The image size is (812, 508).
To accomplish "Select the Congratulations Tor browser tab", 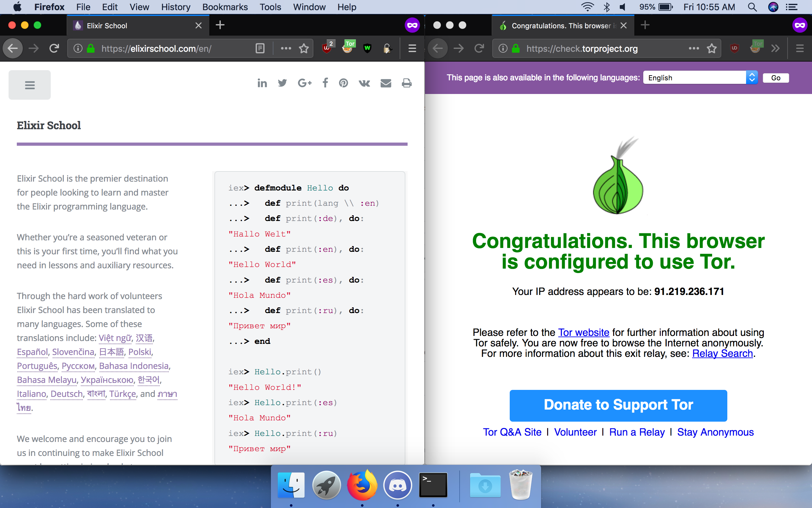I will pos(563,25).
